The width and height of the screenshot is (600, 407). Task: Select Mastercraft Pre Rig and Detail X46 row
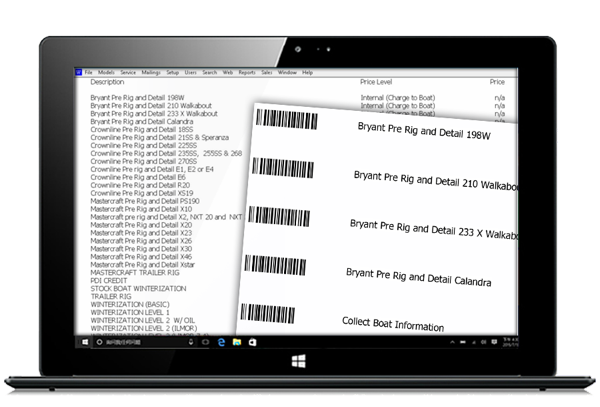click(x=141, y=257)
